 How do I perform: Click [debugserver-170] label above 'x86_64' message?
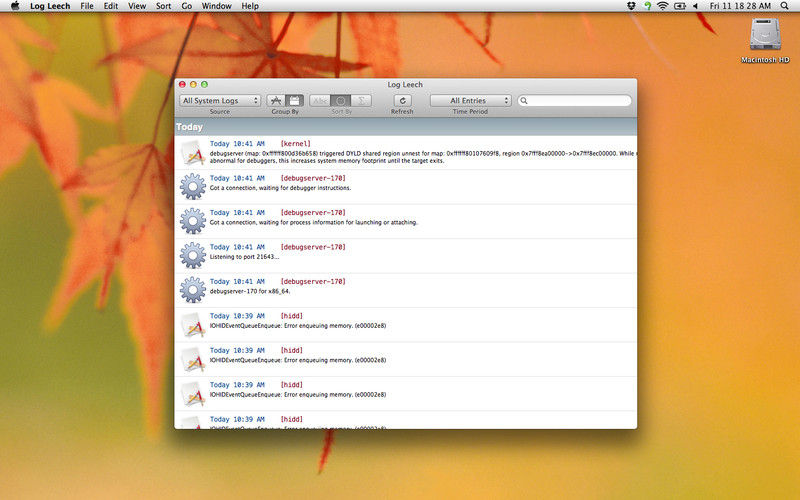[313, 281]
